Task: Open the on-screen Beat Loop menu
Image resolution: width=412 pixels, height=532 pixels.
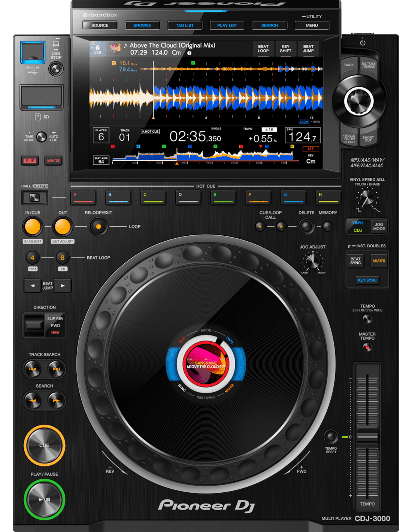Action: [x=263, y=49]
